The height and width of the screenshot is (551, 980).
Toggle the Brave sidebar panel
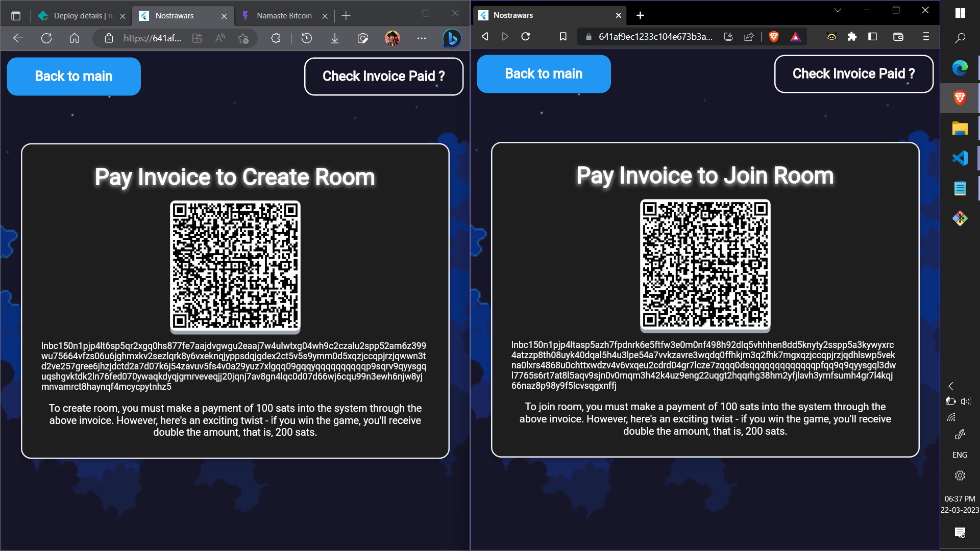[x=873, y=37]
